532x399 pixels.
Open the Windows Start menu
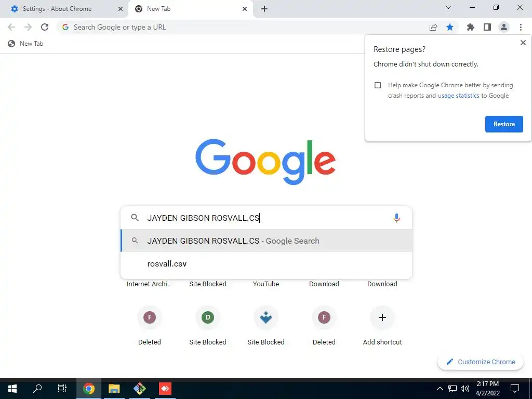pos(12,389)
